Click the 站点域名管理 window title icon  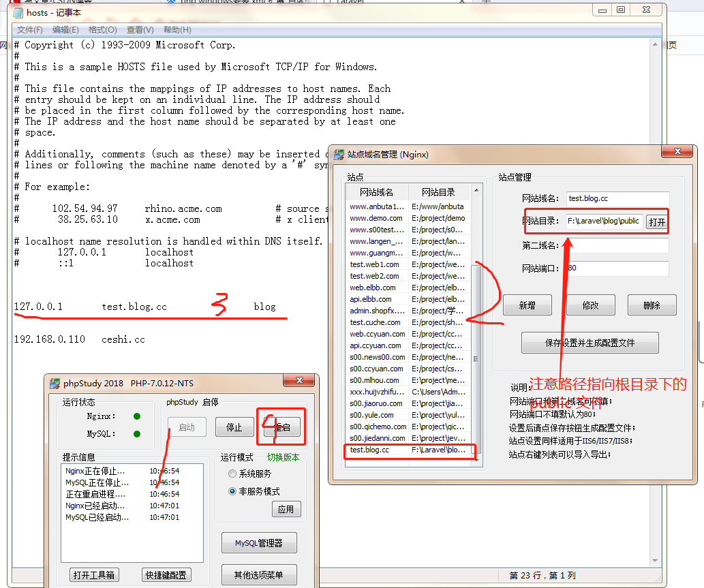point(339,155)
